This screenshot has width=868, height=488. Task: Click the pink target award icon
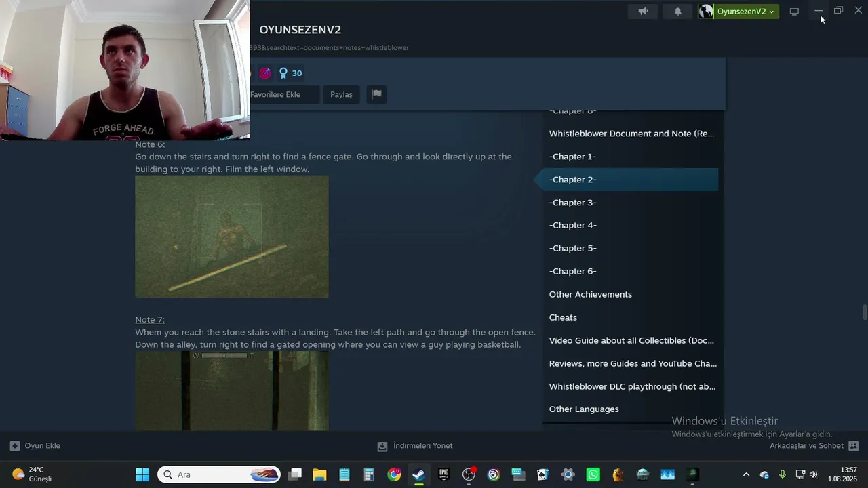pos(265,73)
